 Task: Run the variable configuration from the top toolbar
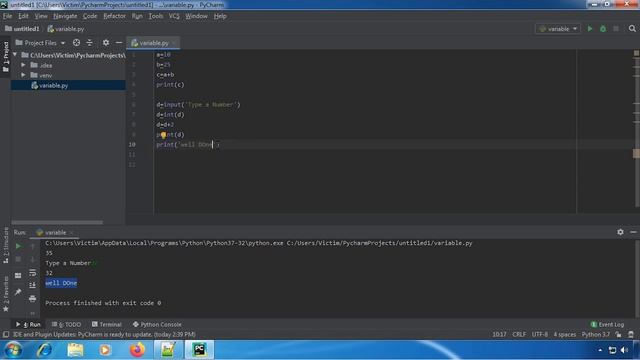[x=590, y=29]
